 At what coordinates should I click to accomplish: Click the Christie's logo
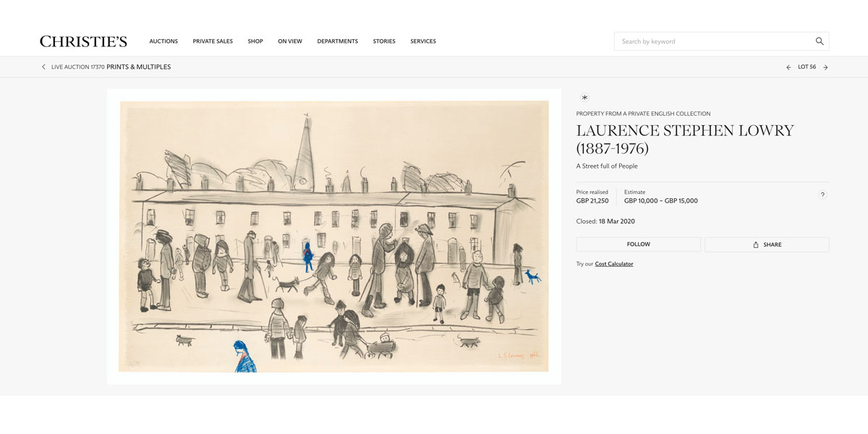(83, 41)
